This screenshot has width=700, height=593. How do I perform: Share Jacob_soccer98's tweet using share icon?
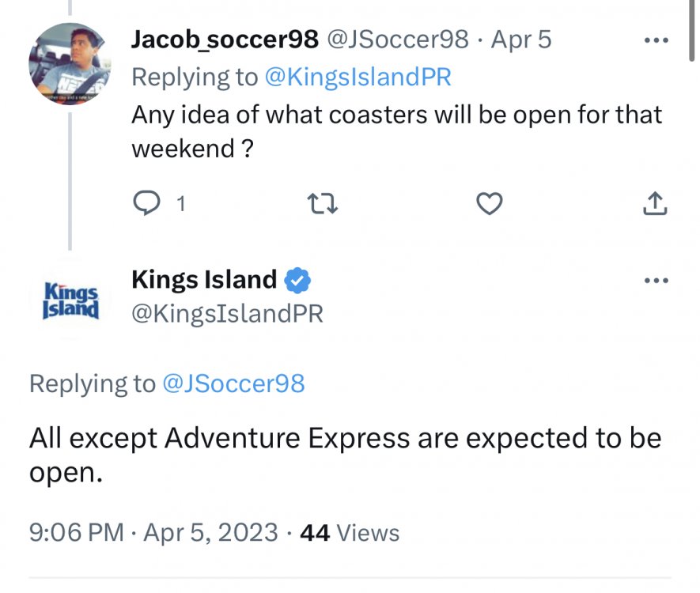point(655,204)
